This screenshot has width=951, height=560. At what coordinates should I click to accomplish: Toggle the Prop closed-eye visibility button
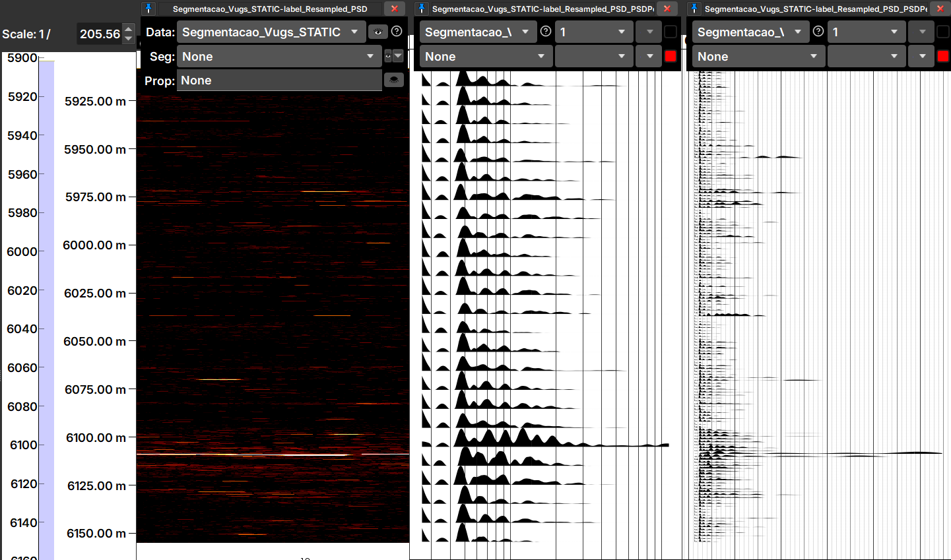click(x=394, y=80)
